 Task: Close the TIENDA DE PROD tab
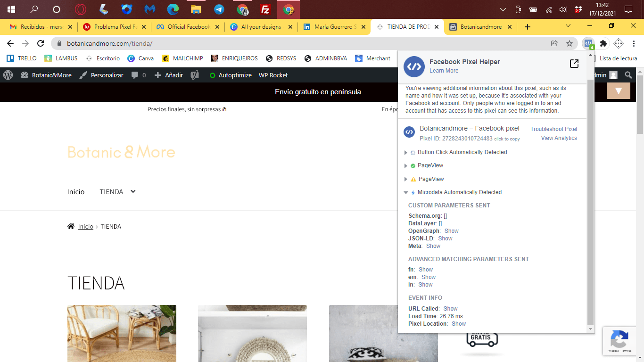click(x=437, y=27)
